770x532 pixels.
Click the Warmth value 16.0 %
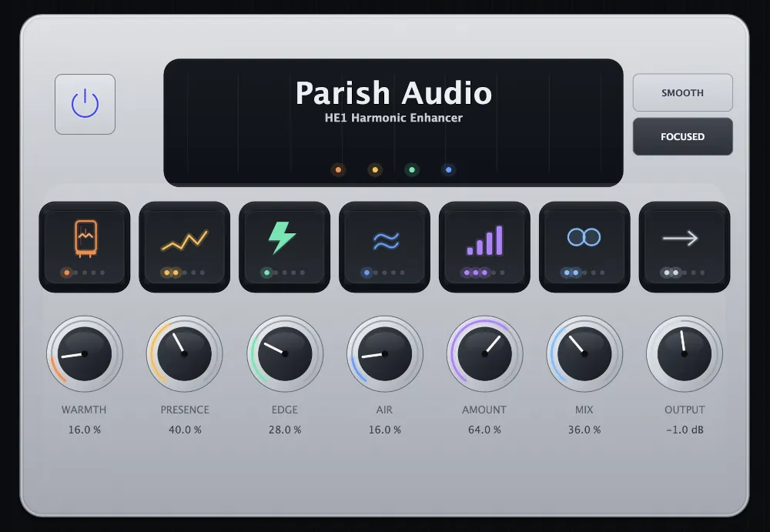[x=85, y=430]
